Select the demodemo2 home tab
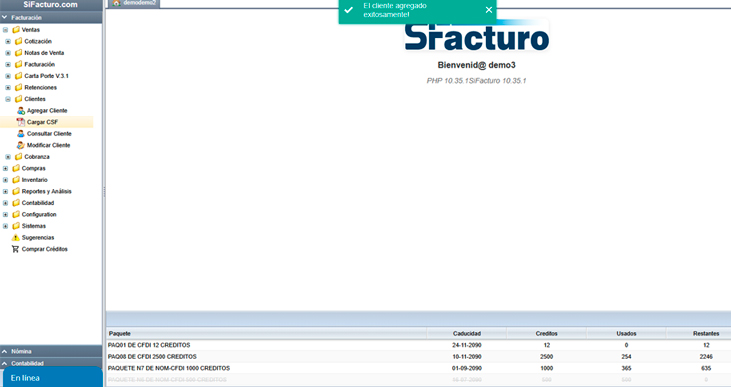Image resolution: width=731 pixels, height=387 pixels. [134, 3]
